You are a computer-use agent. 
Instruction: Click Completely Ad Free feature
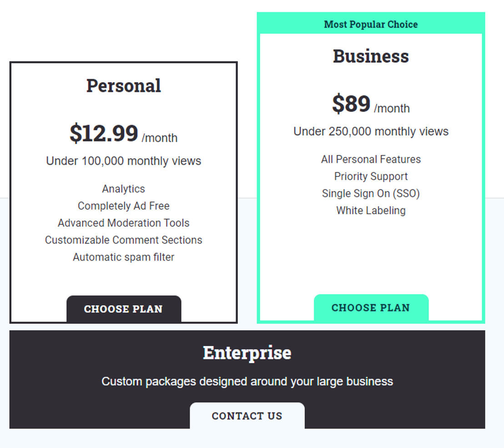tap(124, 206)
